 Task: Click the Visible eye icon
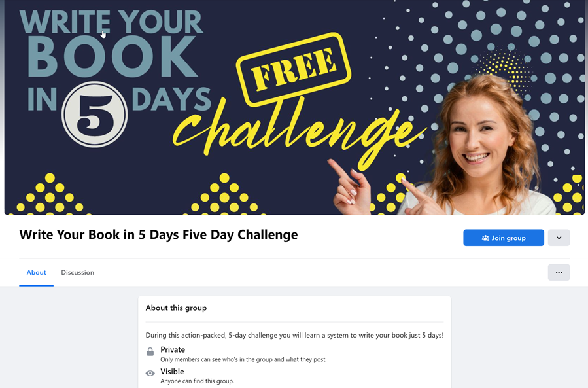click(150, 373)
